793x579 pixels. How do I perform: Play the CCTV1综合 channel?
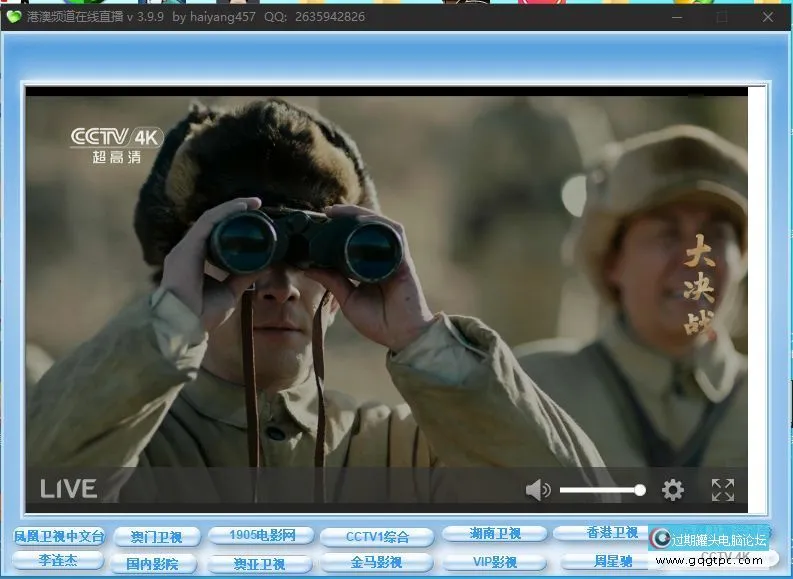click(377, 537)
